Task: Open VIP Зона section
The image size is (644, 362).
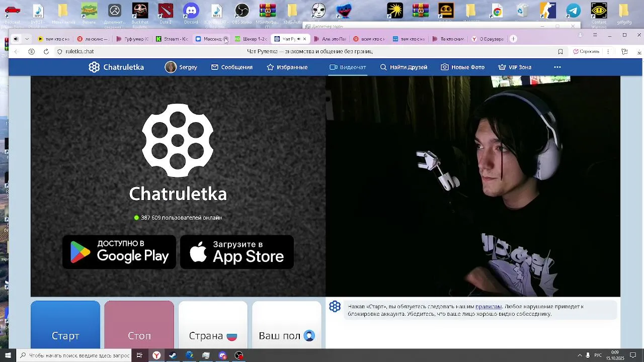Action: (515, 67)
